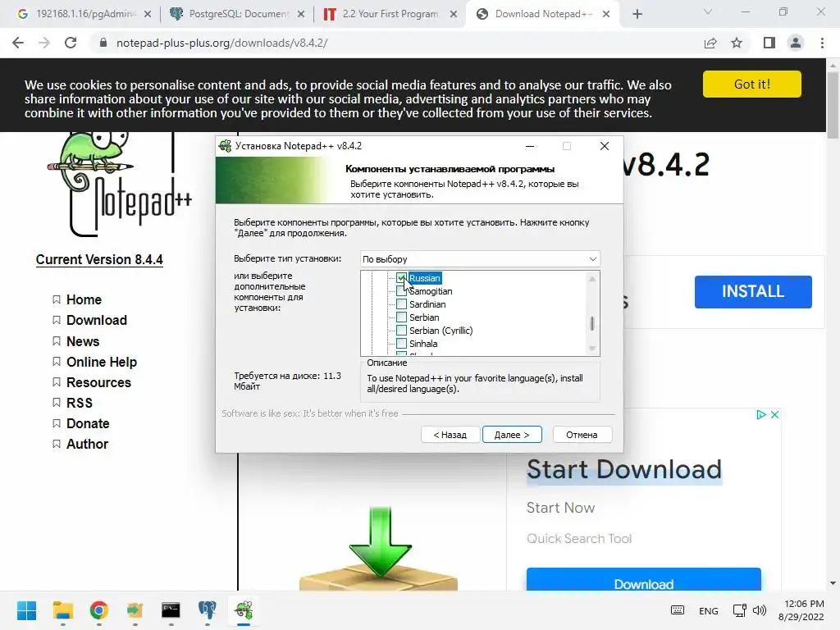The image size is (840, 630).
Task: Close the '2.2 Your First Program' tab
Action: pos(454,15)
